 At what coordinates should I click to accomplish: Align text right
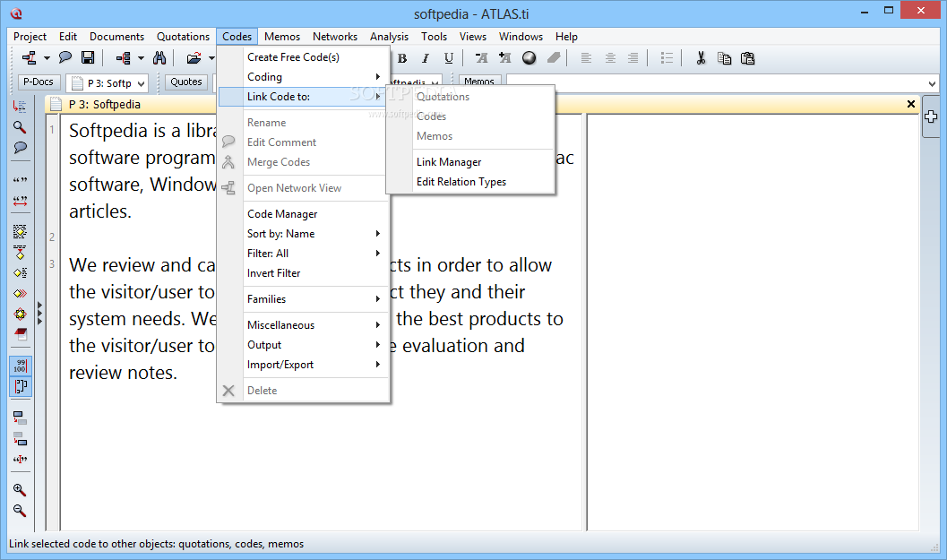tap(633, 58)
